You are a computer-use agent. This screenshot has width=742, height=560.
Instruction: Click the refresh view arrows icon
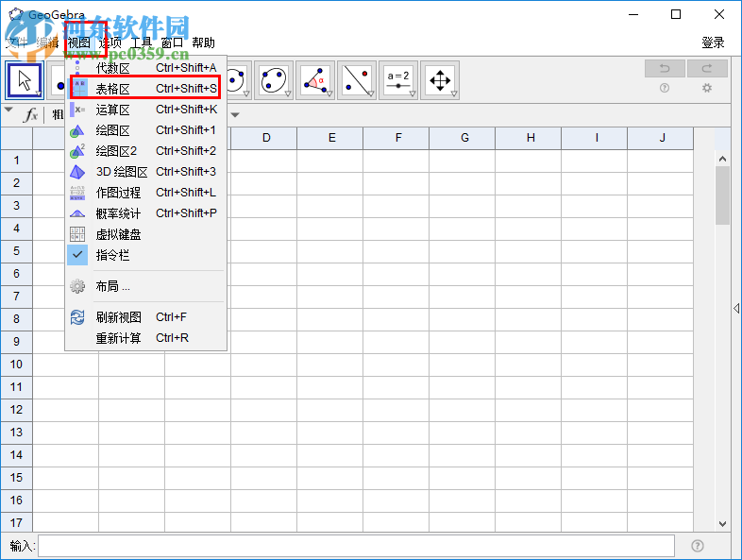(77, 317)
